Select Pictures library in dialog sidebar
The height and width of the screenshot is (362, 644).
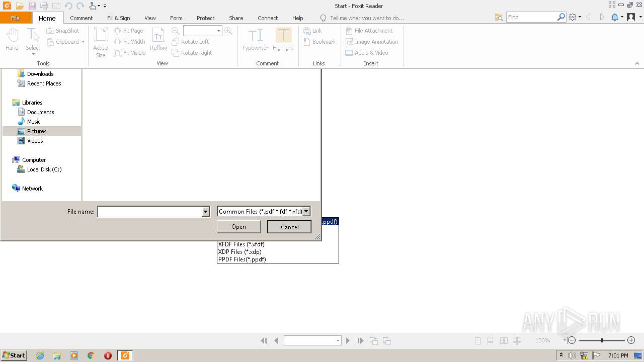click(42, 131)
